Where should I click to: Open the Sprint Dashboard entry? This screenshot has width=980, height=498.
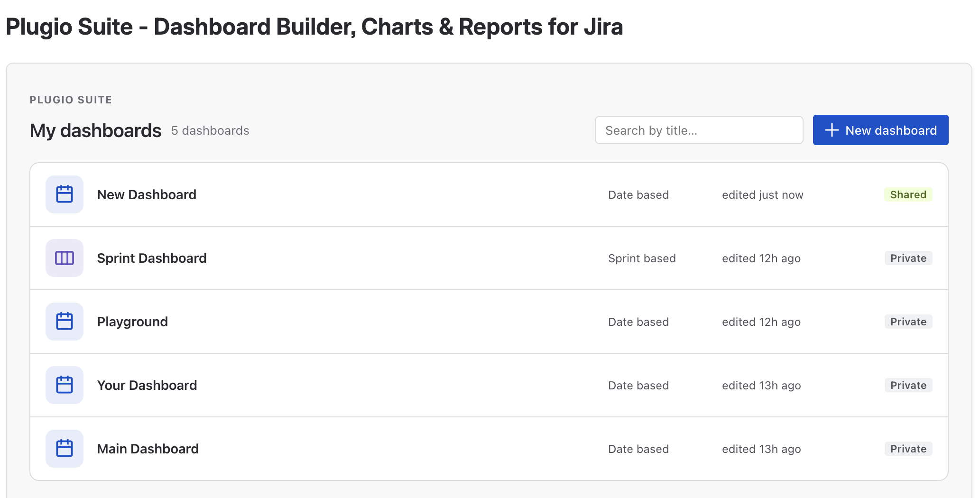tap(489, 258)
